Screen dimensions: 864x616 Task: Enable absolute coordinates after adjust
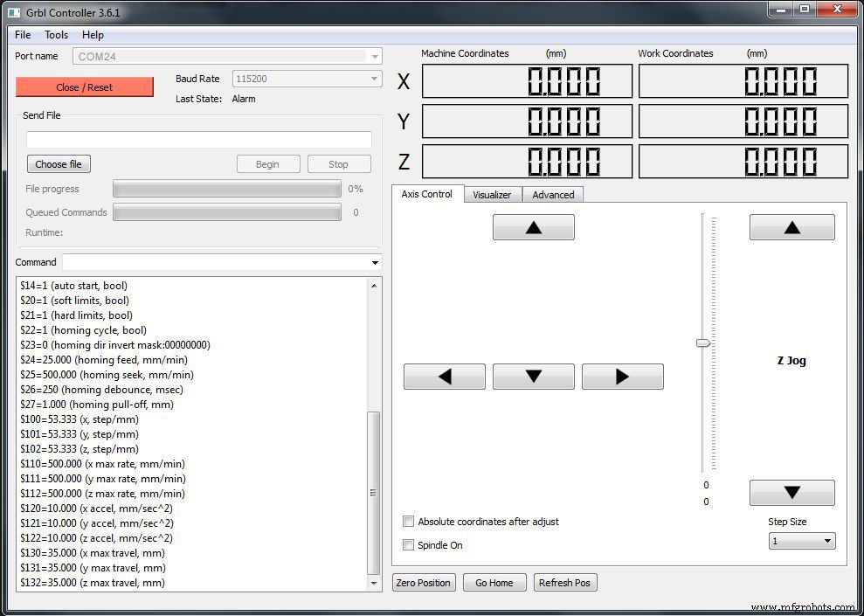408,521
